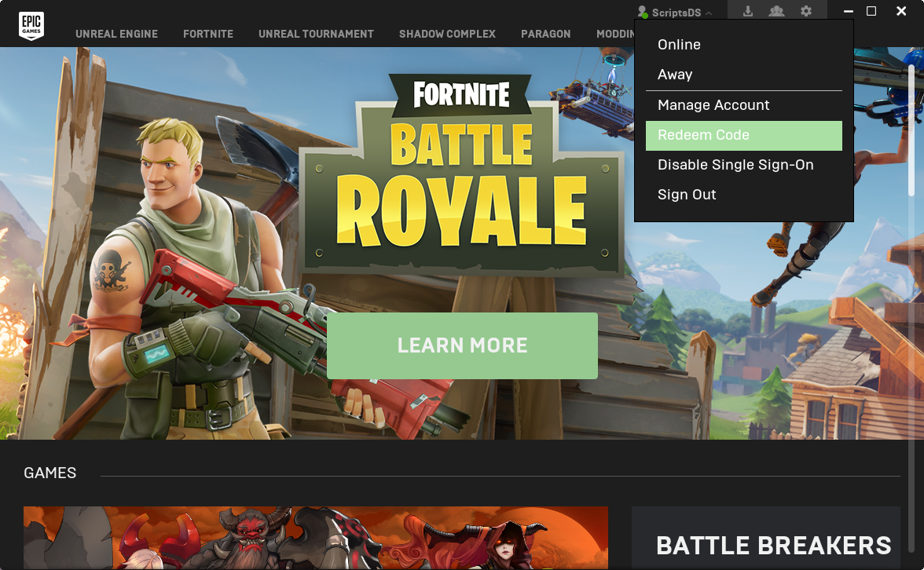Sign Out from the account menu
The height and width of the screenshot is (570, 924).
tap(743, 195)
